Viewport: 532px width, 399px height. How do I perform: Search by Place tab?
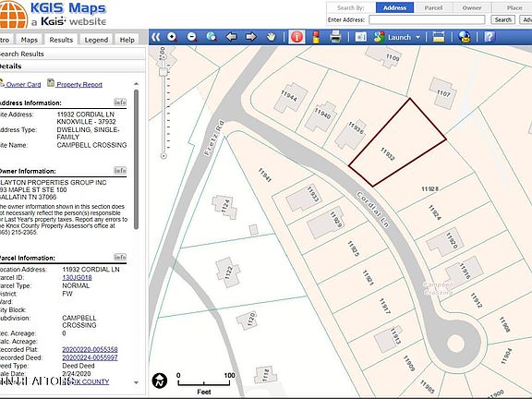point(513,7)
